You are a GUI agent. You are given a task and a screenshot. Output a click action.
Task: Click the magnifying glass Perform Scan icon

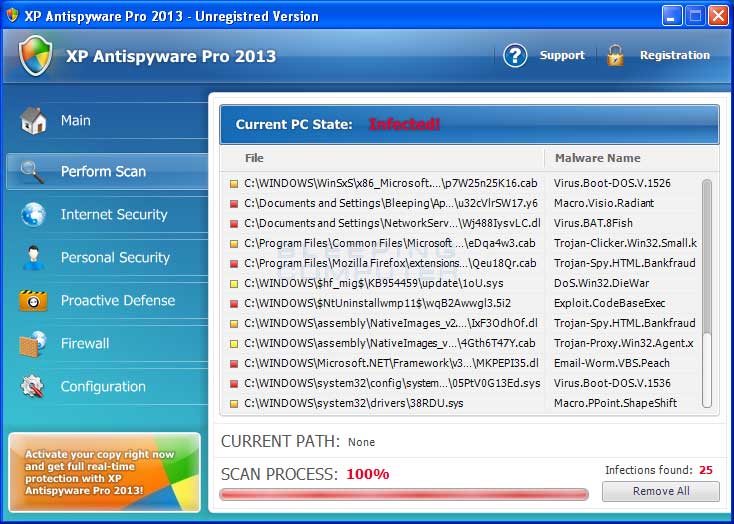[34, 172]
